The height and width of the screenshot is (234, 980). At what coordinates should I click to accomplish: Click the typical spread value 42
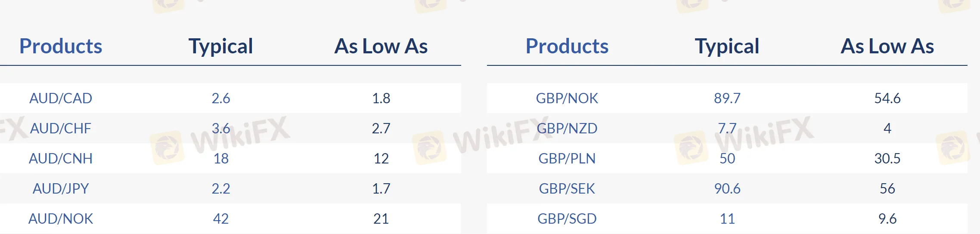pyautogui.click(x=221, y=219)
